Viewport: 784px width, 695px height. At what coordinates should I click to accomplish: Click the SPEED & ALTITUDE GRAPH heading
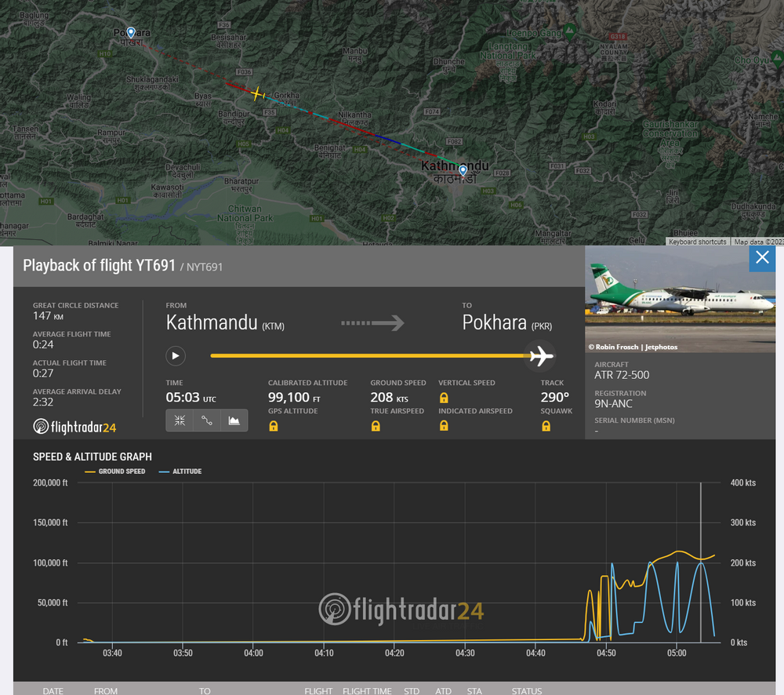click(93, 457)
